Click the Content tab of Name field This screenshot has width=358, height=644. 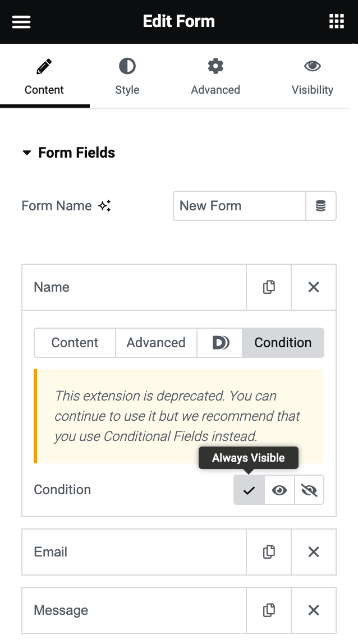[75, 342]
